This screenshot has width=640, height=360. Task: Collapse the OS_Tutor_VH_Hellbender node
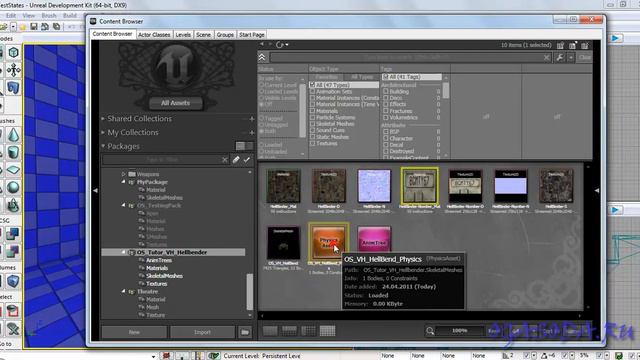click(123, 252)
